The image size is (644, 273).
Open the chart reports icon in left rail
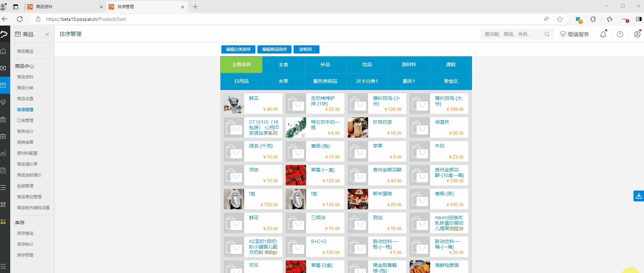[x=3, y=153]
